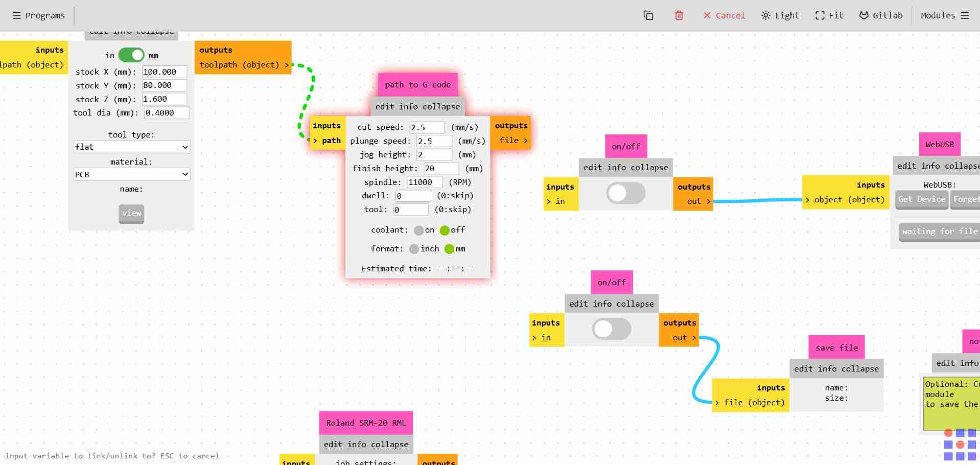Select the toolpath (object) output port
The width and height of the screenshot is (980, 465).
pos(244,65)
